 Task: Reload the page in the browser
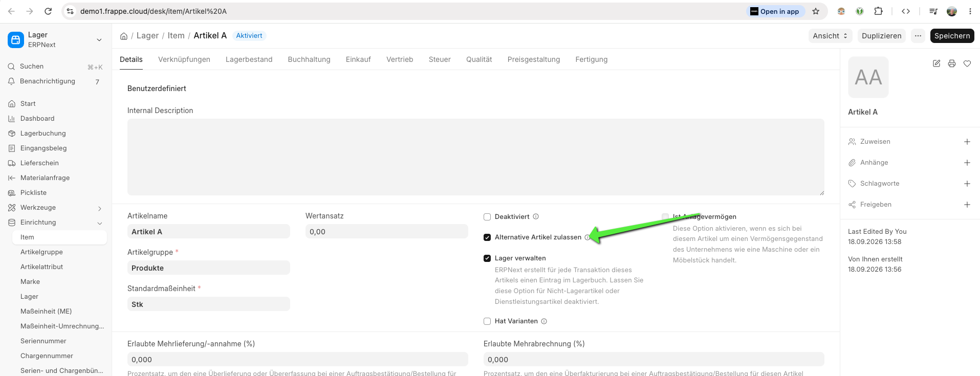(x=48, y=11)
